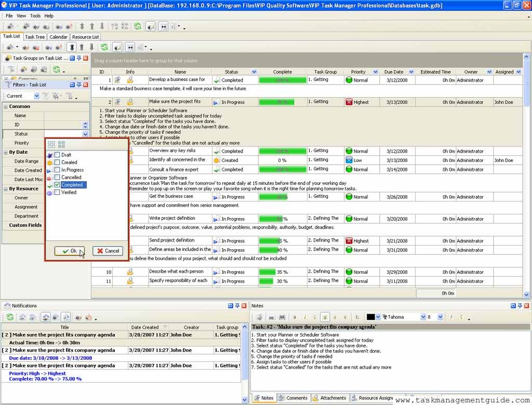Click the green refresh icon in the Task List toolbar
Screen dimensions: 532x405
(104, 47)
